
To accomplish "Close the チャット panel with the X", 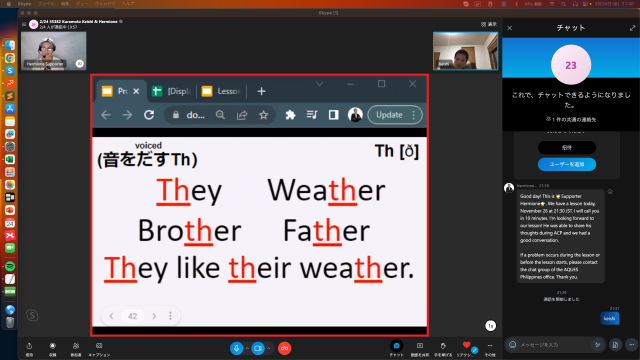I will (510, 28).
